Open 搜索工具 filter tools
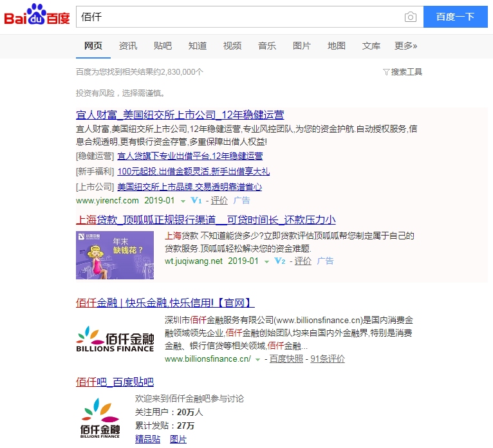Image resolution: width=493 pixels, height=448 pixels. (x=402, y=72)
